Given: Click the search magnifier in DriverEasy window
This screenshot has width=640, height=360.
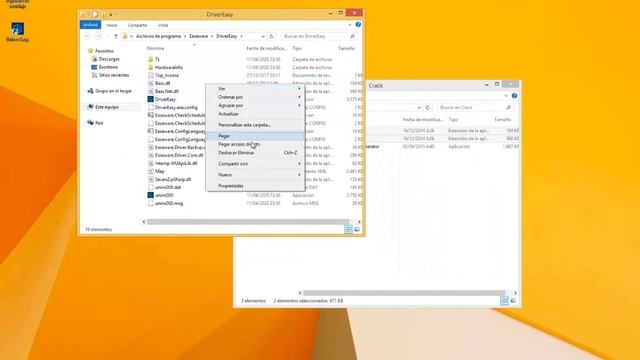Looking at the screenshot, I should coord(352,36).
